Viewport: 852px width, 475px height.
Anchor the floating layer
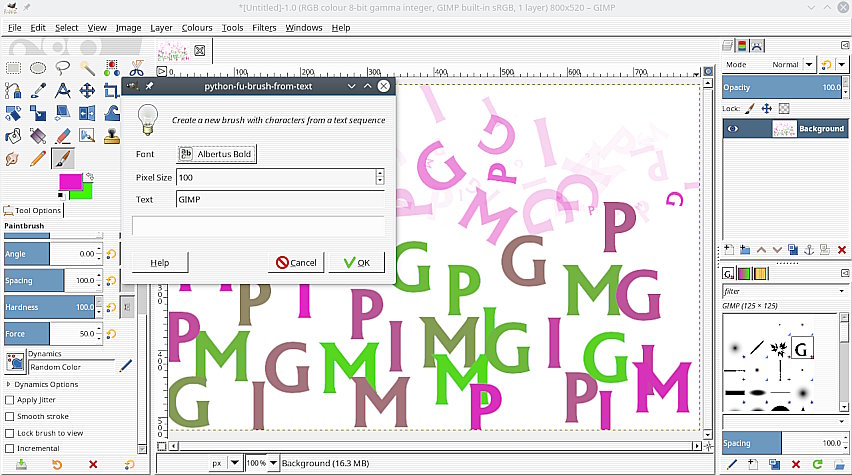tap(809, 250)
